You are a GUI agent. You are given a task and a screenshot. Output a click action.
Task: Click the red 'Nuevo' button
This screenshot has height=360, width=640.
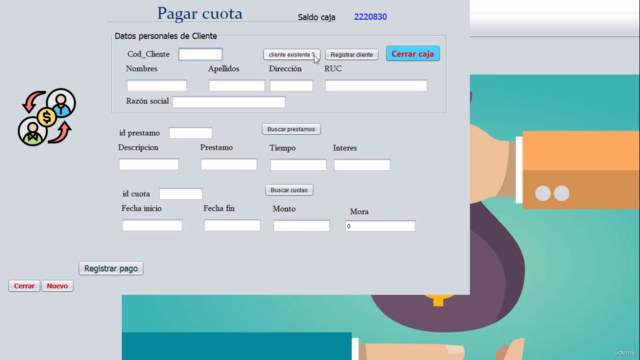(x=57, y=286)
